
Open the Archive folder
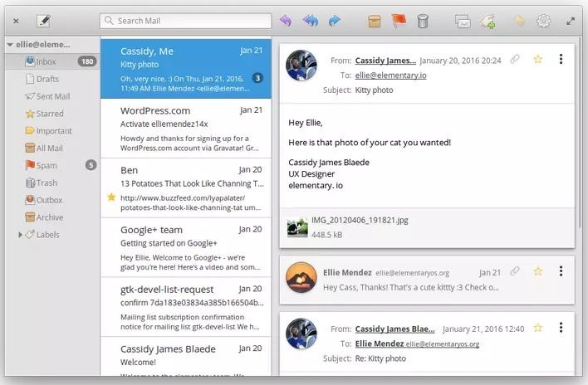[51, 217]
